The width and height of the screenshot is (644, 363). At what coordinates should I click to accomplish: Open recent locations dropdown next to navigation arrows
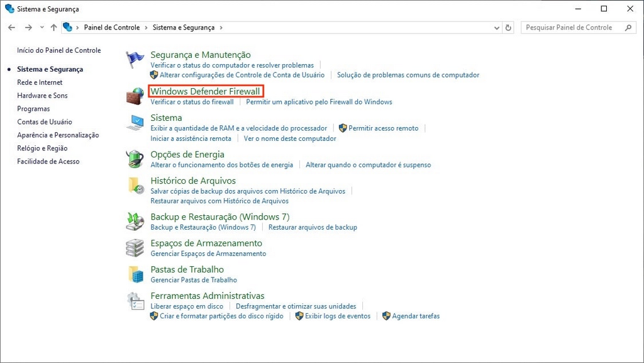click(42, 27)
